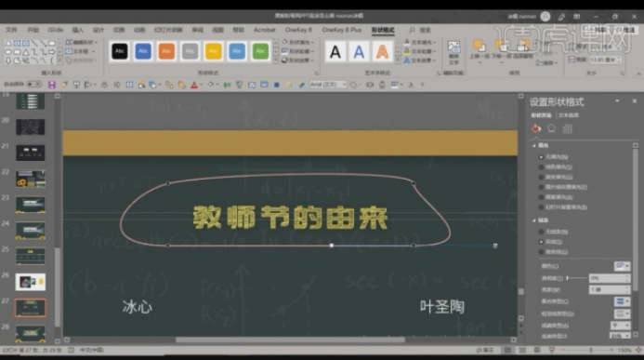Select the Gradient fill radio option

point(541,177)
